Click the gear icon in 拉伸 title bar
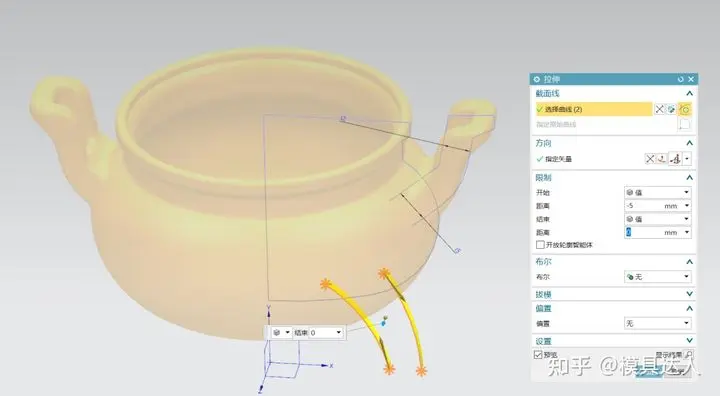 (537, 79)
